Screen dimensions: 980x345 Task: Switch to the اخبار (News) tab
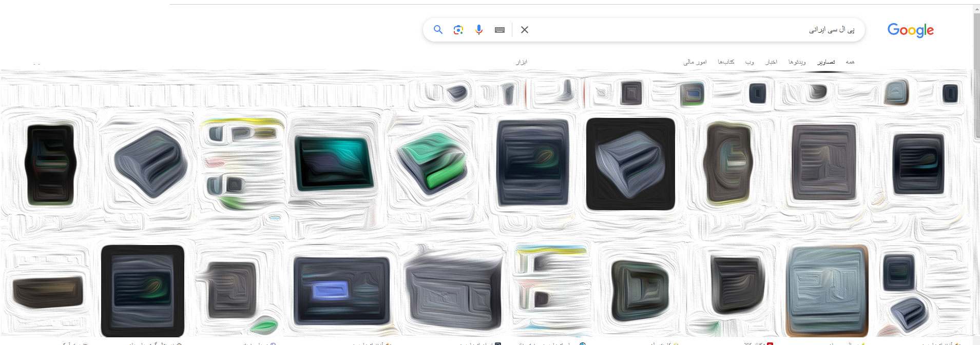coord(771,62)
